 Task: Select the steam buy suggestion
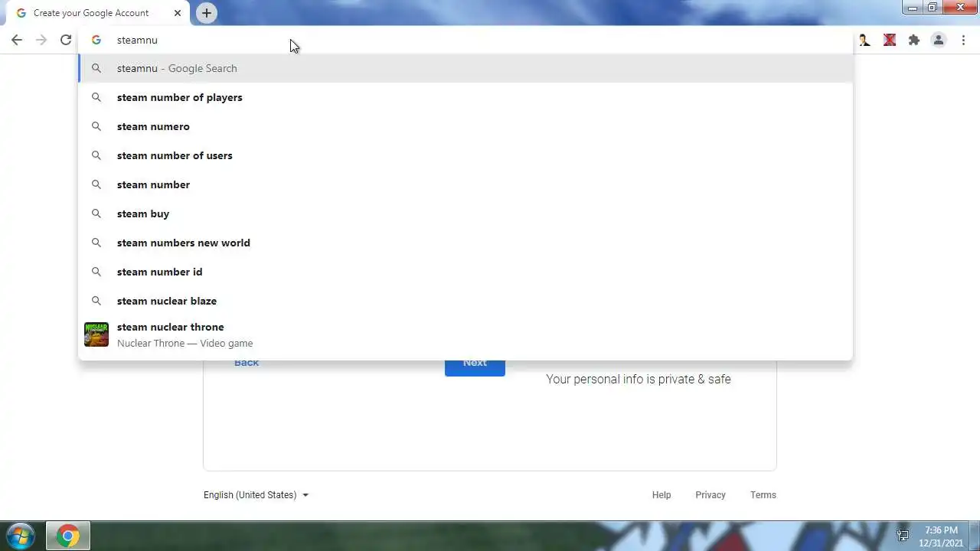465,214
